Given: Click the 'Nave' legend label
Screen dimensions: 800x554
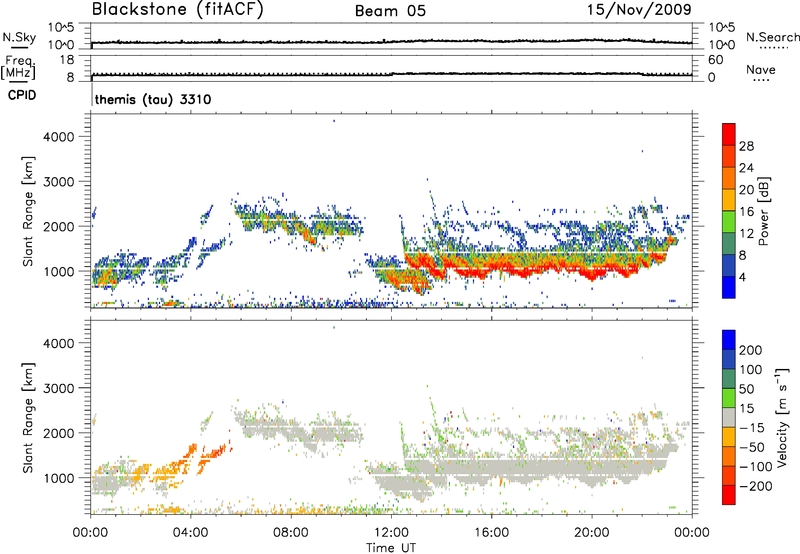Looking at the screenshot, I should point(761,69).
